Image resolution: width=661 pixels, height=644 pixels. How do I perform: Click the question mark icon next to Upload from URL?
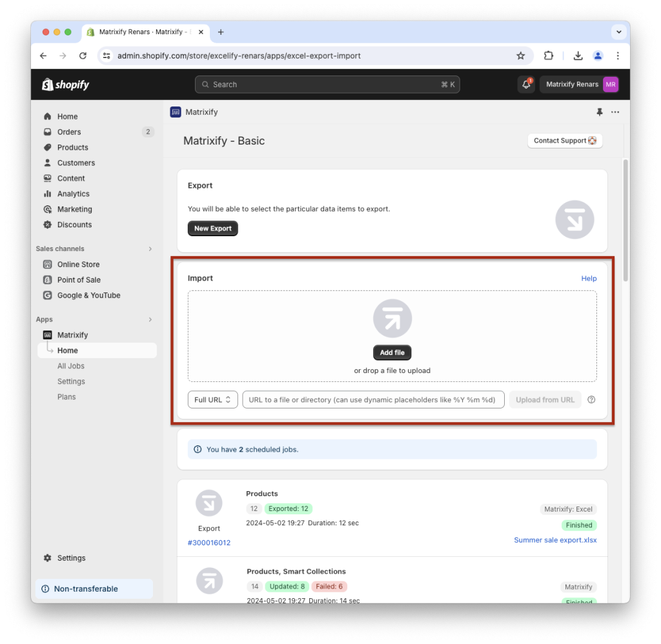click(x=591, y=399)
